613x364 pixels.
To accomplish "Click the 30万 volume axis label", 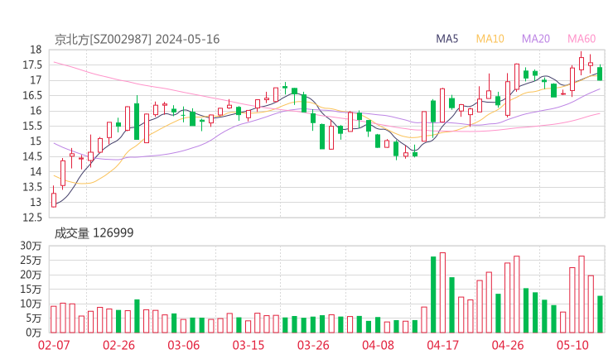I will pyautogui.click(x=31, y=246).
